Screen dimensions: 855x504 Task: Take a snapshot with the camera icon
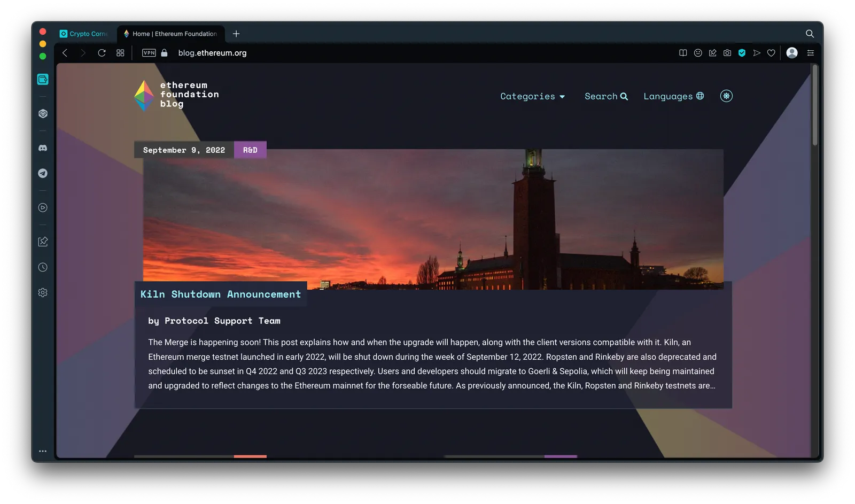tap(727, 53)
